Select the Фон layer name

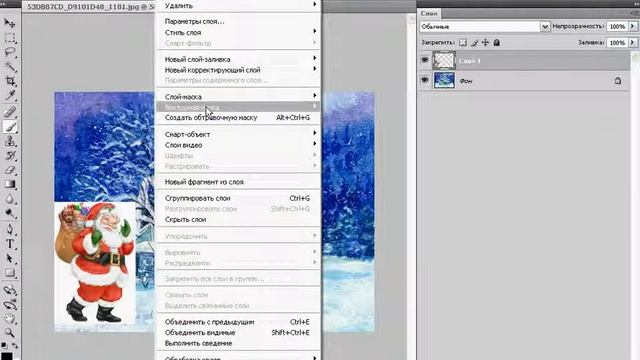[466, 81]
